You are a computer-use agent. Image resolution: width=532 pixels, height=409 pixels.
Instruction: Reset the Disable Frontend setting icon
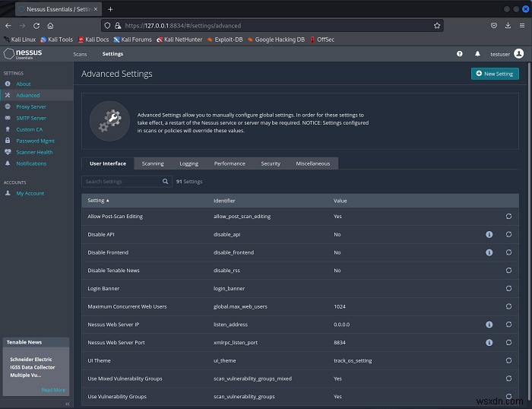(508, 252)
